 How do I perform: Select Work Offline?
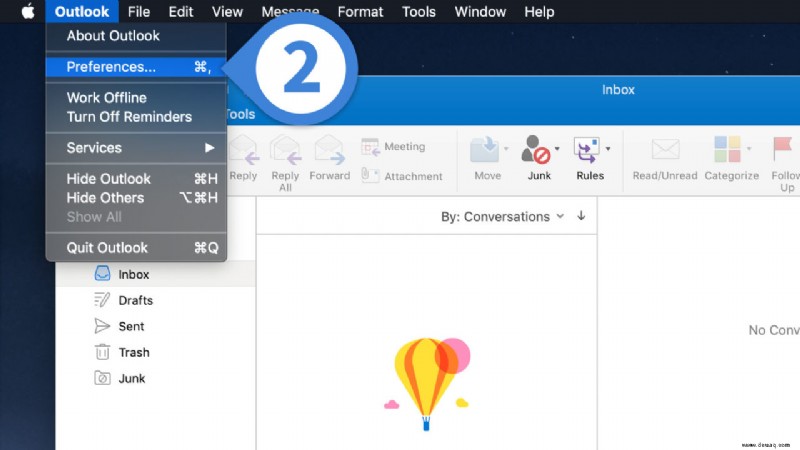pos(136,97)
